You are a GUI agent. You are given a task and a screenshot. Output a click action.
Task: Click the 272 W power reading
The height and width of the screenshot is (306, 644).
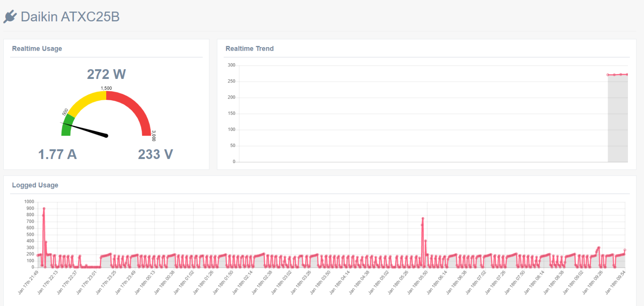pyautogui.click(x=106, y=74)
